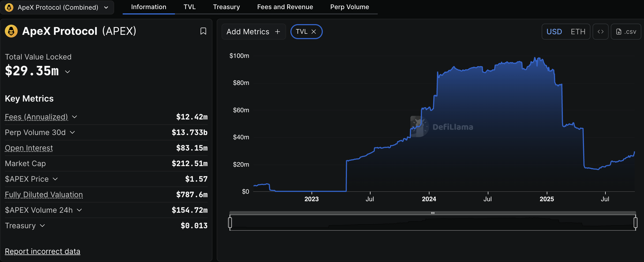Download the chart data as .csv
644x262 pixels.
pyautogui.click(x=626, y=32)
